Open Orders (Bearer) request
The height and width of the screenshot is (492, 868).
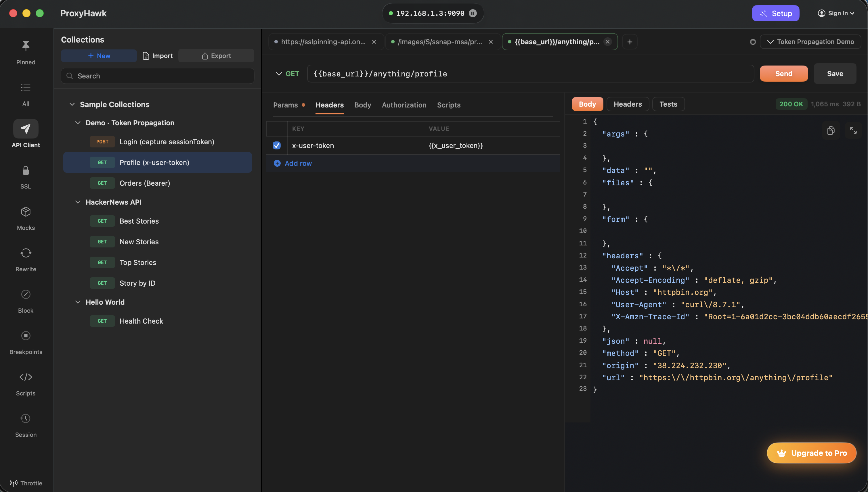(x=158, y=183)
